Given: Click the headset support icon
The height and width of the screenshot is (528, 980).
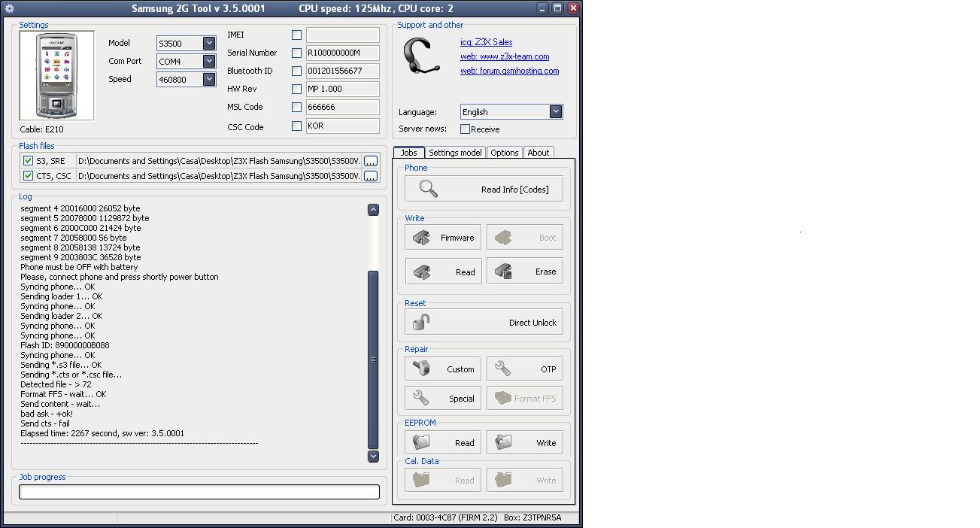Looking at the screenshot, I should click(x=422, y=56).
